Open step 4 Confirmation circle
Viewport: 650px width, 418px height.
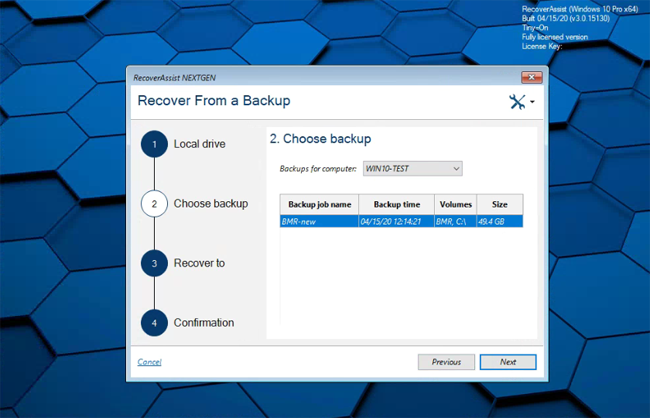click(154, 323)
